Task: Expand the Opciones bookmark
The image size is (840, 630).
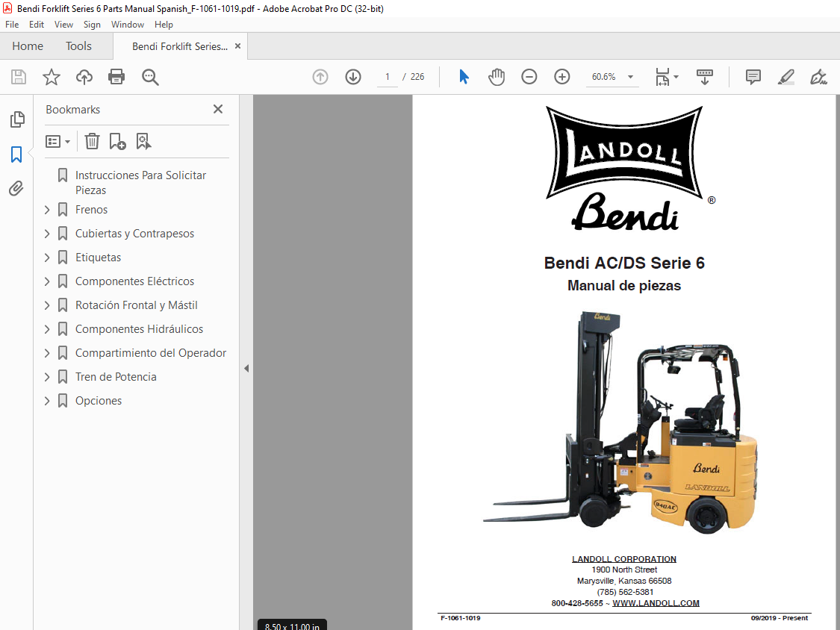Action: click(x=47, y=401)
